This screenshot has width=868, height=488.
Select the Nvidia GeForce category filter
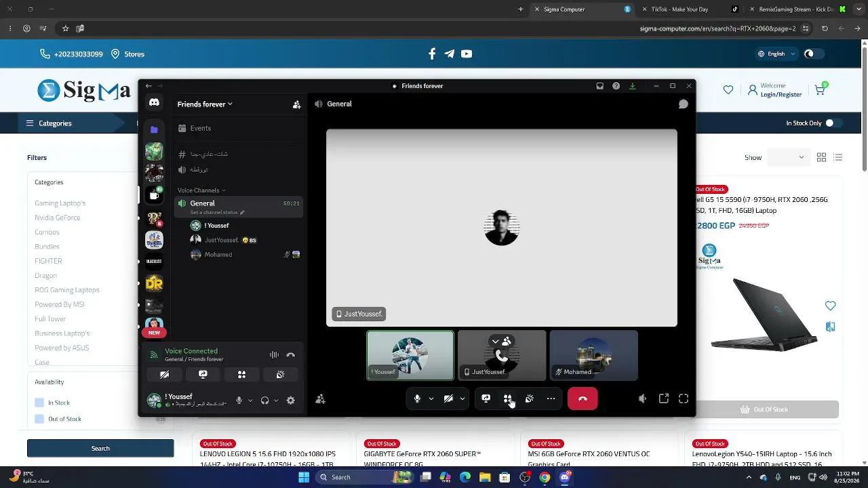[58, 218]
